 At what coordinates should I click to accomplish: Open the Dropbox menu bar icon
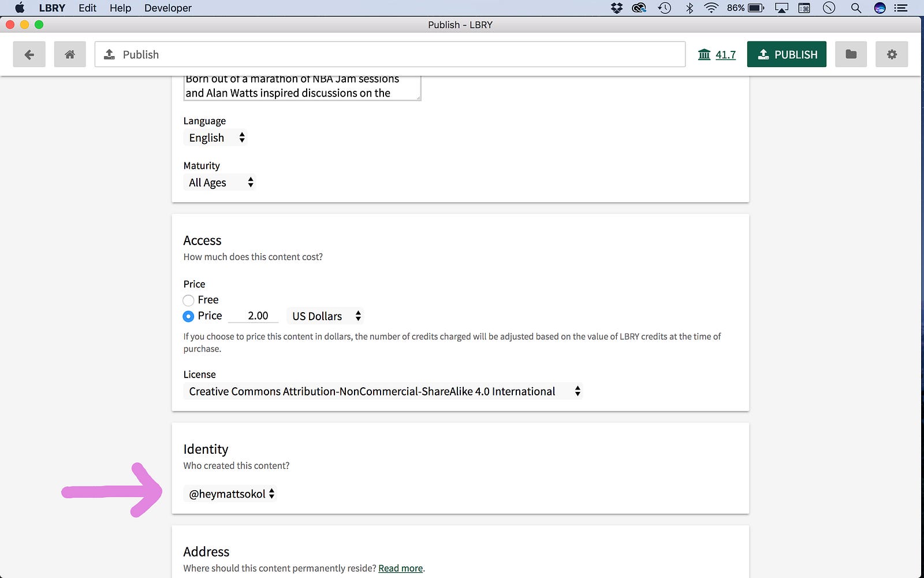[617, 8]
